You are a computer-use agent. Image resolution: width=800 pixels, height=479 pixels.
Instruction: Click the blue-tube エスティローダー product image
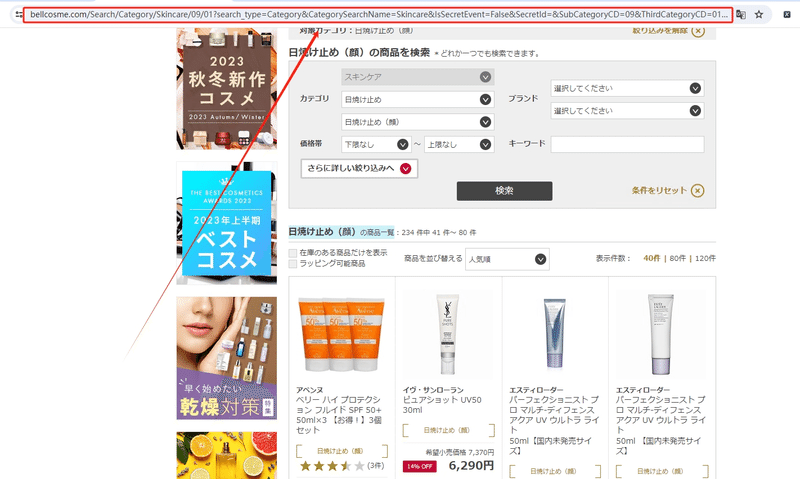click(555, 334)
